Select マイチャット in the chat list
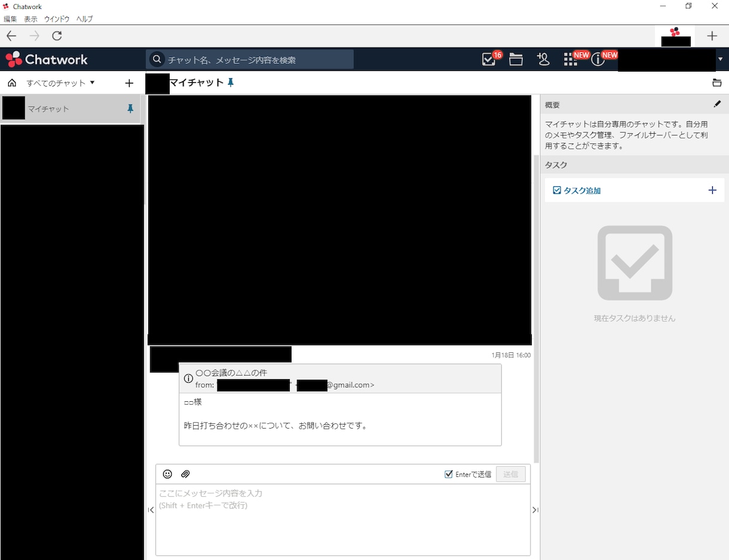 pyautogui.click(x=71, y=109)
